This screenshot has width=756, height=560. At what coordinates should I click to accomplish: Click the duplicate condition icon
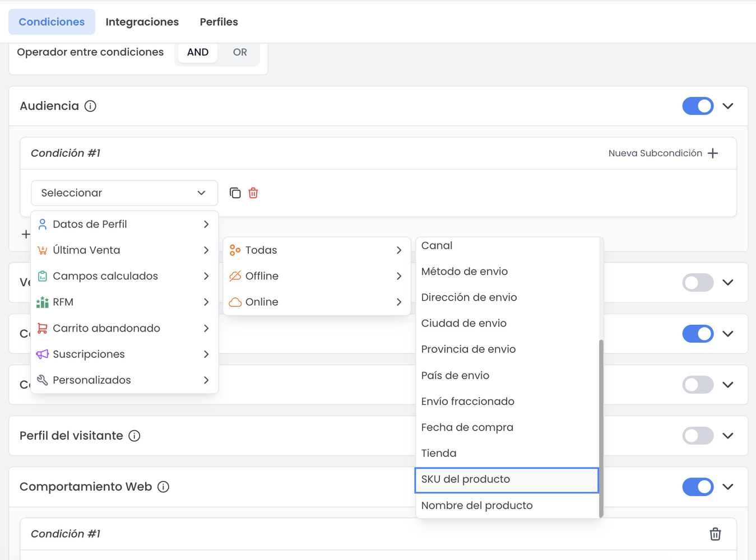coord(235,193)
